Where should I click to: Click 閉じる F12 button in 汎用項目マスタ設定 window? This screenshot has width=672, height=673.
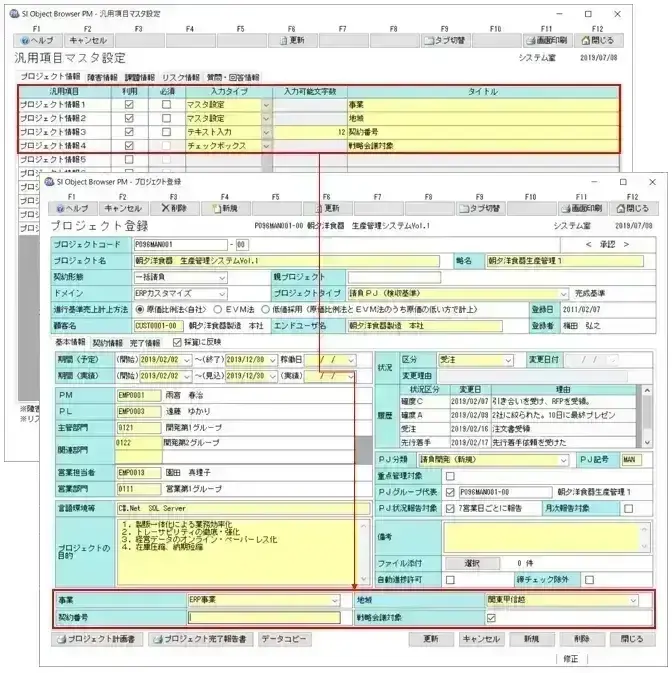click(598, 41)
